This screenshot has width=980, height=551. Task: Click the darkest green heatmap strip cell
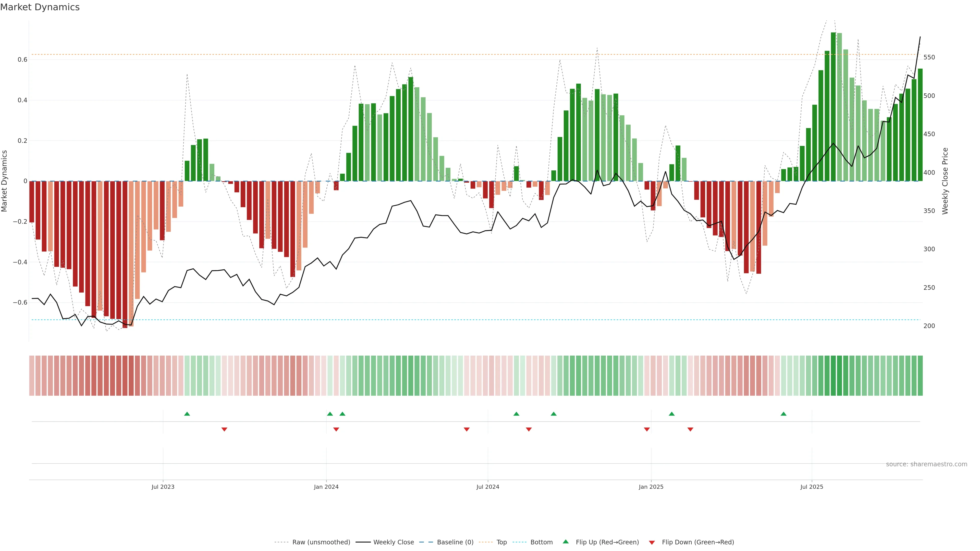(833, 376)
